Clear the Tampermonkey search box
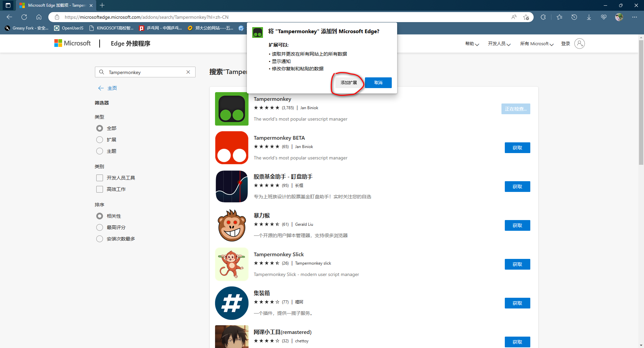This screenshot has height=348, width=644. (188, 72)
